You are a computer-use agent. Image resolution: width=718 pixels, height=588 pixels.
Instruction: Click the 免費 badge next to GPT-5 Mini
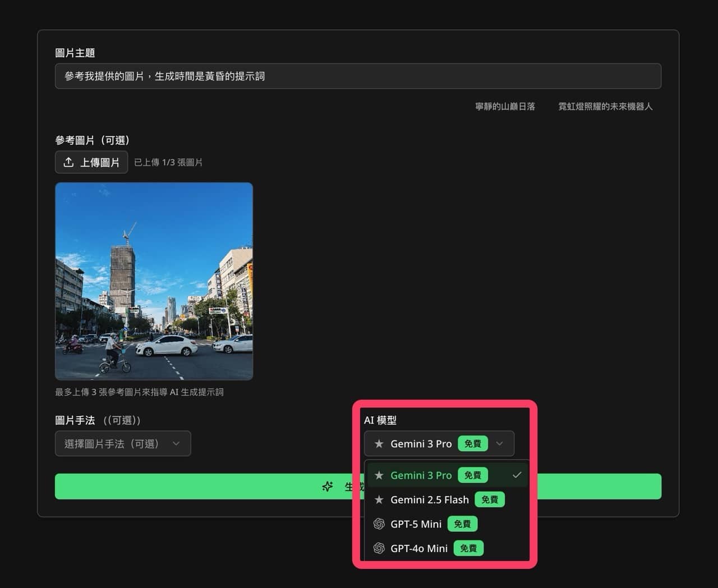[x=462, y=523]
